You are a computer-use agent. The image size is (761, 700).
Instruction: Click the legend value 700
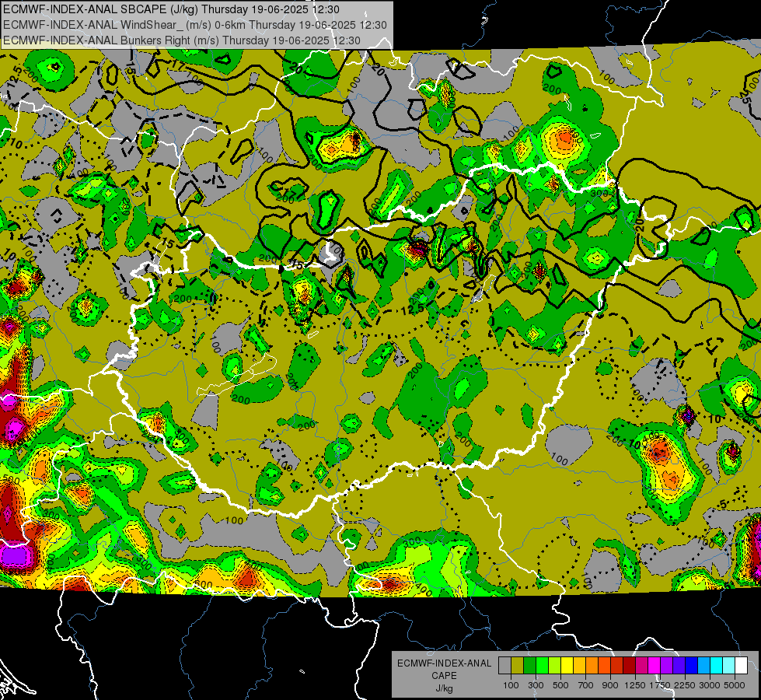pos(586,685)
